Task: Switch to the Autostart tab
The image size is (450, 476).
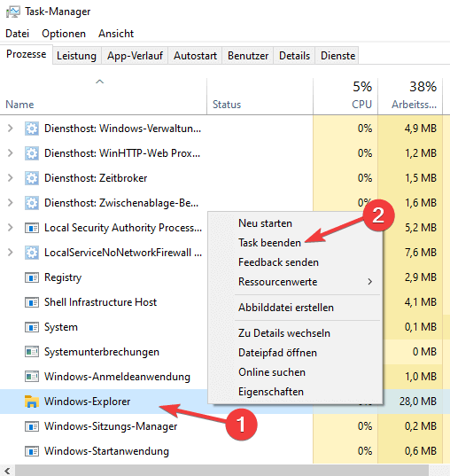Action: [195, 56]
